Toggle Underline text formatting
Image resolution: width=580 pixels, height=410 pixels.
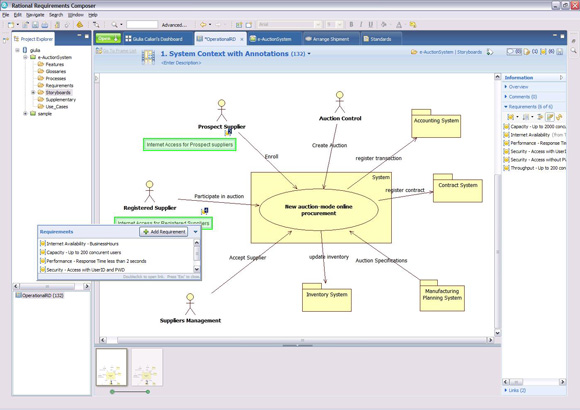coord(371,25)
